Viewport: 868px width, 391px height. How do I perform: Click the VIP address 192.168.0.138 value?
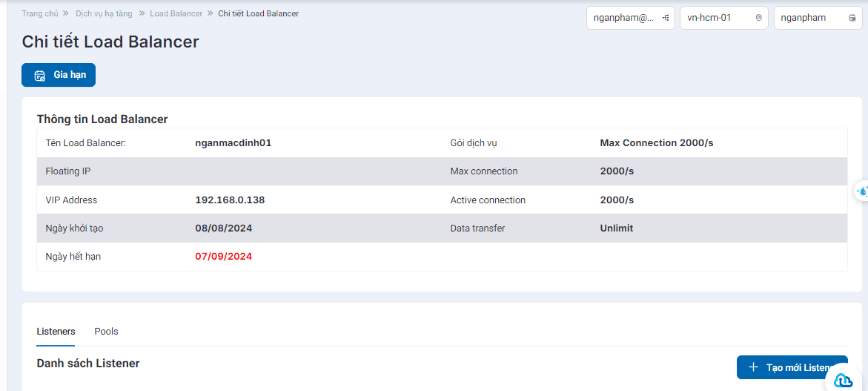coord(230,200)
